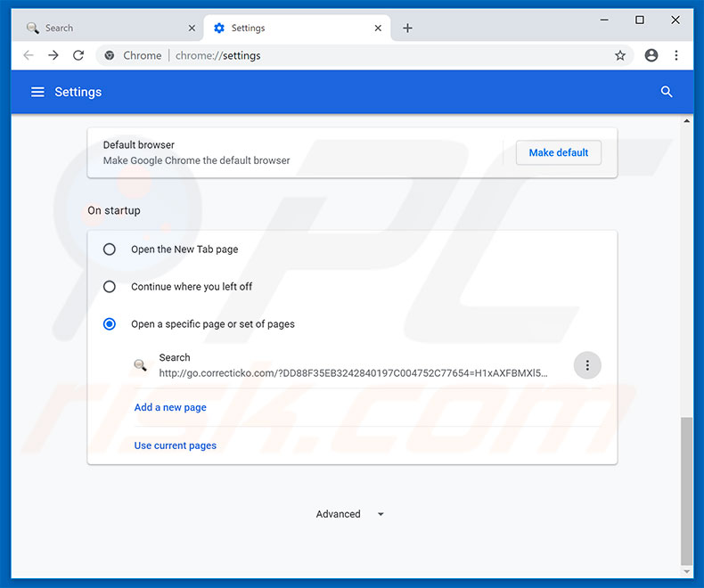Viewport: 704px width, 588px height.
Task: Click 'Make Google Chrome the default browser' text
Action: coord(196,160)
